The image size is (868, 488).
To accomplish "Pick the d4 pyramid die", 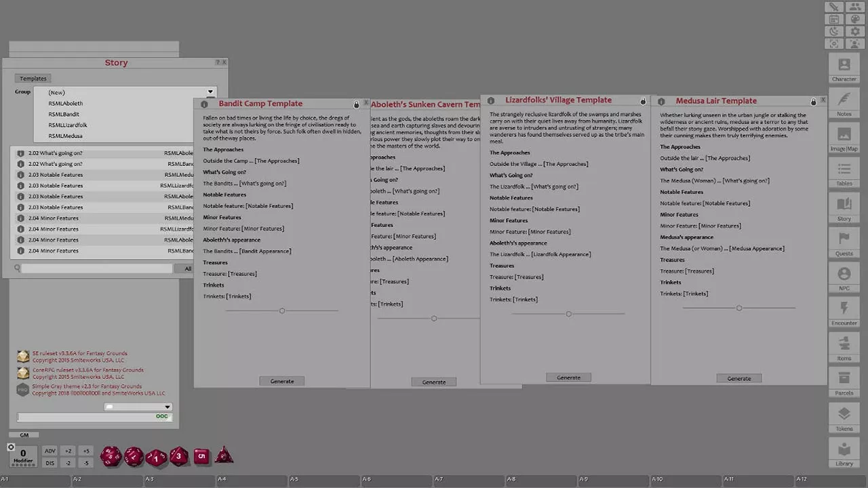I will 224,455.
